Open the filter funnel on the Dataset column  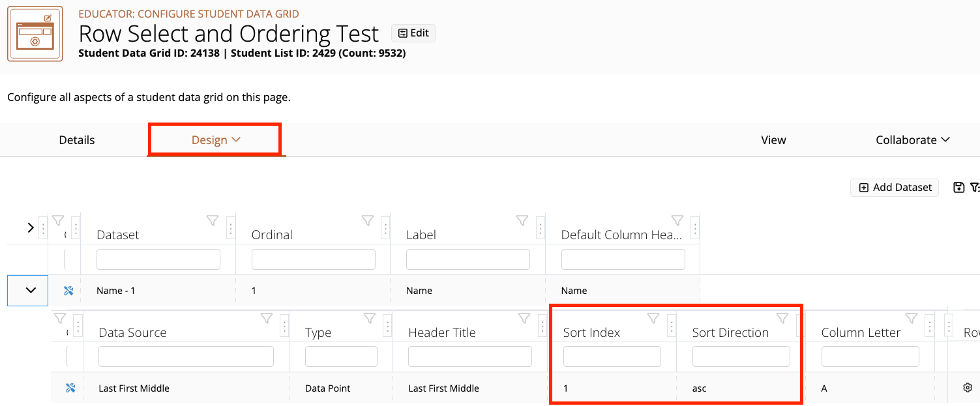213,220
